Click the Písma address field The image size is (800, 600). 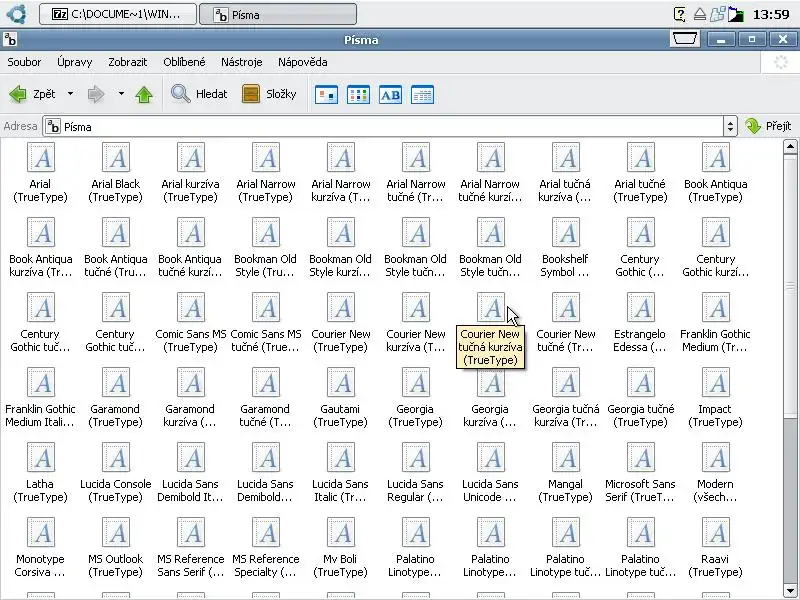point(383,127)
